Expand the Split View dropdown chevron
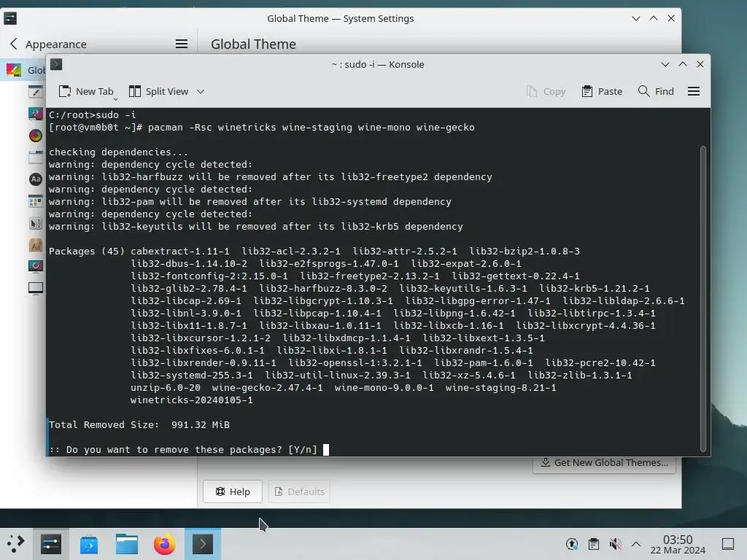Viewport: 747px width, 560px height. click(x=201, y=91)
